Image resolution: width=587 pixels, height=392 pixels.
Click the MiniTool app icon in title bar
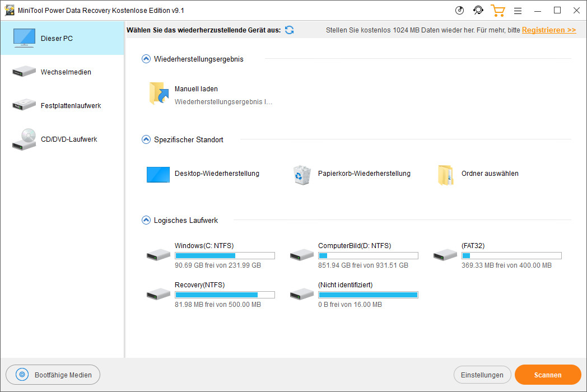(x=10, y=11)
